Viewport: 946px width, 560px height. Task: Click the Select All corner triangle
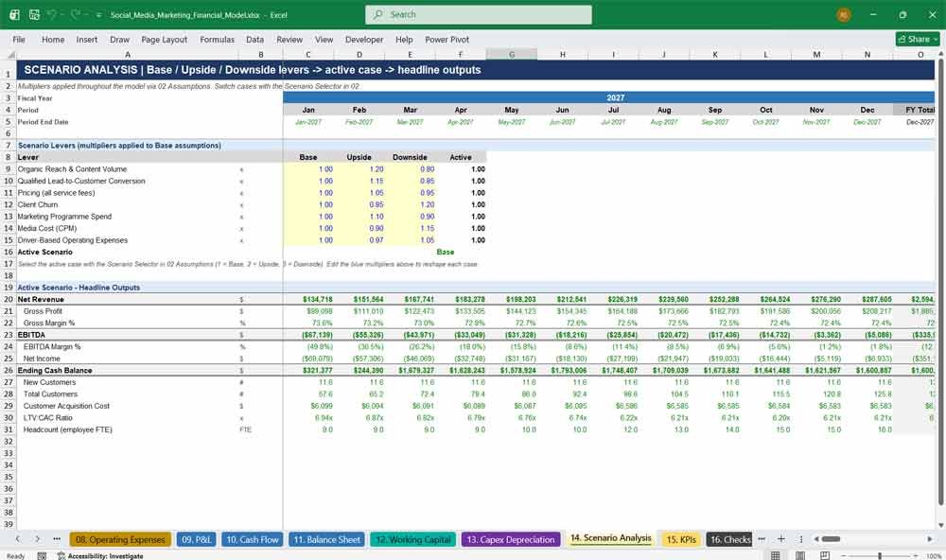pyautogui.click(x=10, y=54)
